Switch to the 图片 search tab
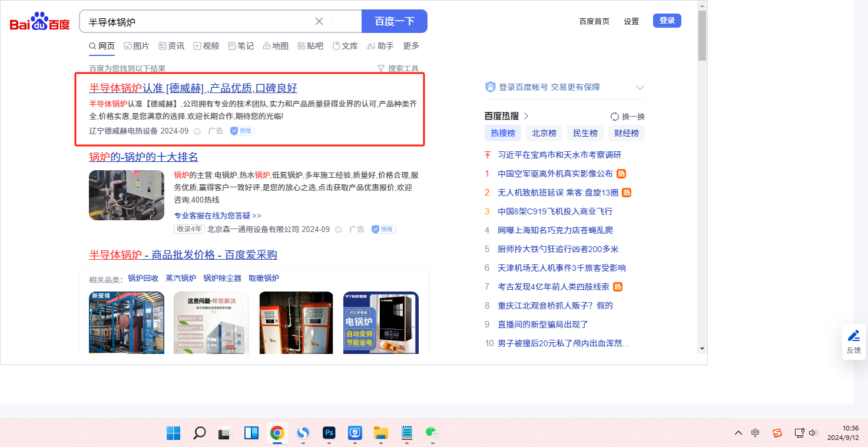This screenshot has height=447, width=868. [136, 46]
